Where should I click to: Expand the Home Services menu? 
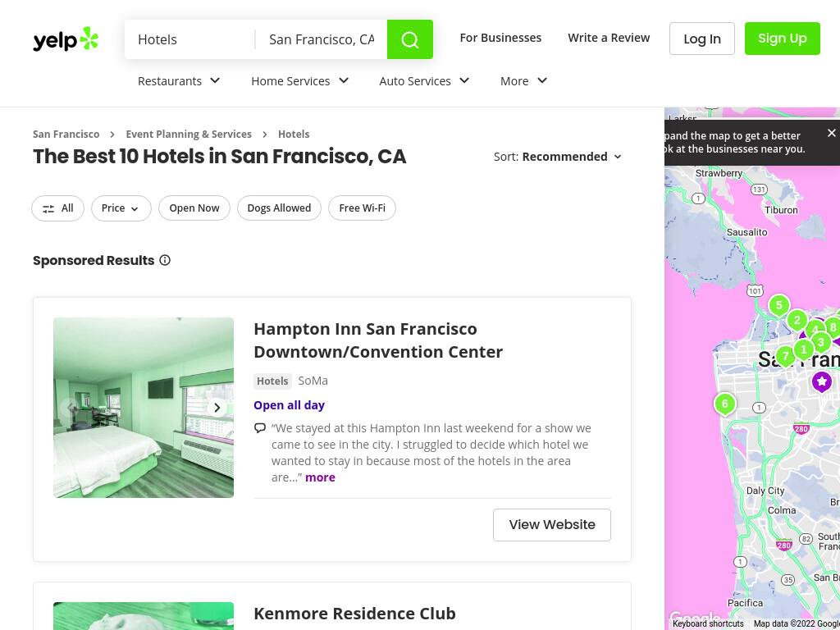[300, 81]
